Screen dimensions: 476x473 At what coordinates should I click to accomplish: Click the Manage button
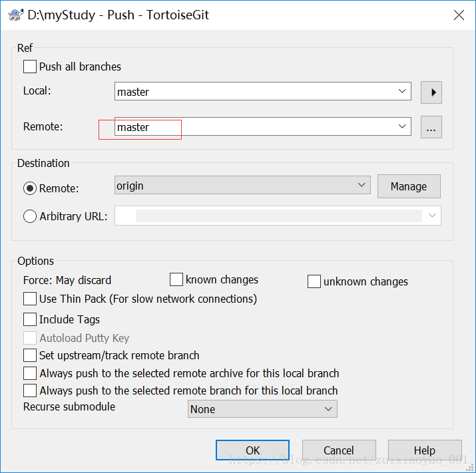tap(409, 186)
